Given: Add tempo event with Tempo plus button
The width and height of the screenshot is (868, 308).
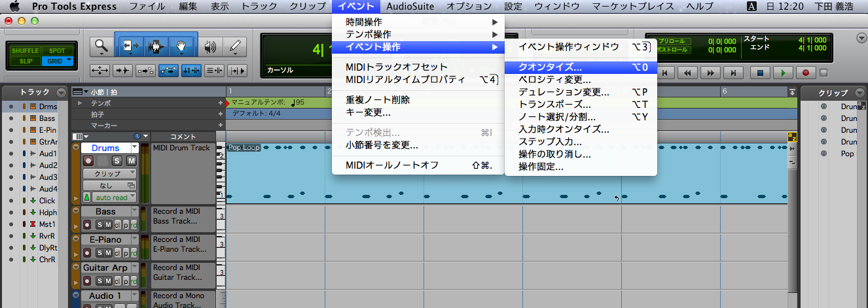Looking at the screenshot, I should tap(221, 103).
